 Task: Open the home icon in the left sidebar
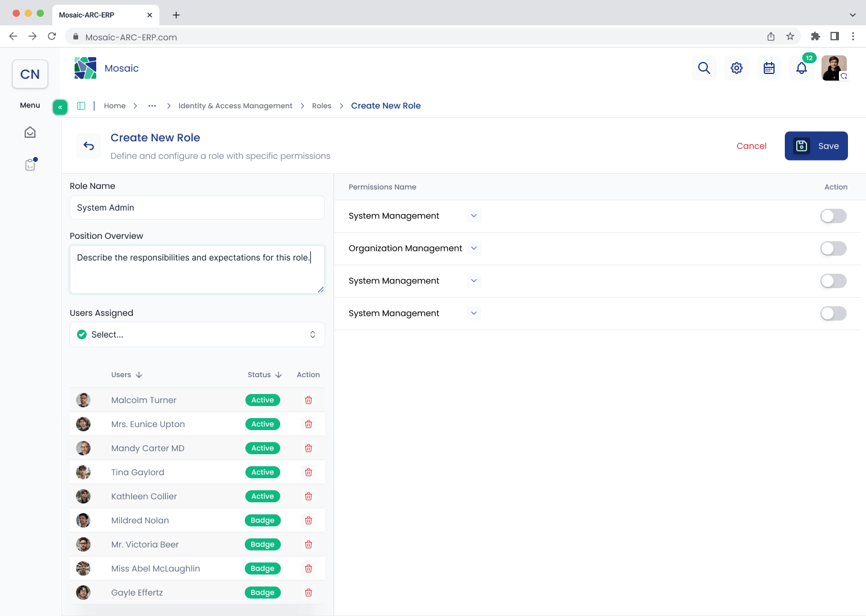30,132
